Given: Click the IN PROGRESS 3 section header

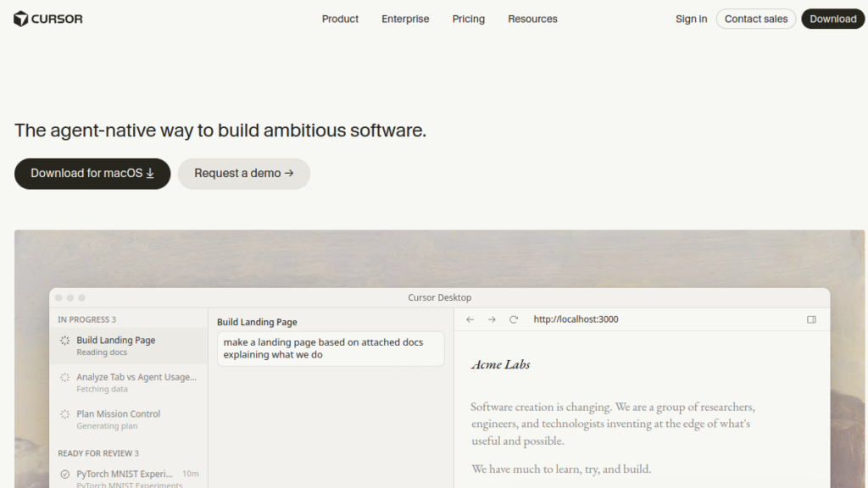Looking at the screenshot, I should pyautogui.click(x=87, y=319).
